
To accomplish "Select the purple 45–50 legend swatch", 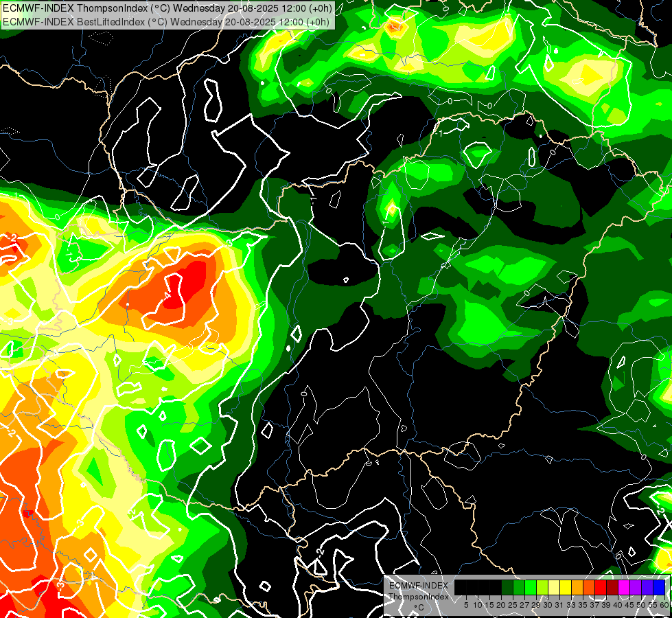I will point(636,587).
